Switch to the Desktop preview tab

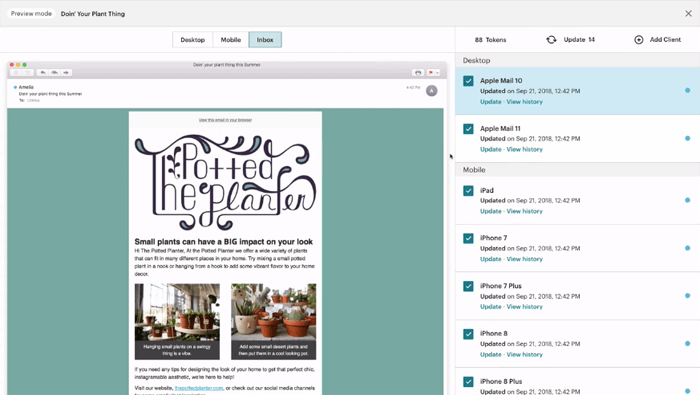coord(192,40)
